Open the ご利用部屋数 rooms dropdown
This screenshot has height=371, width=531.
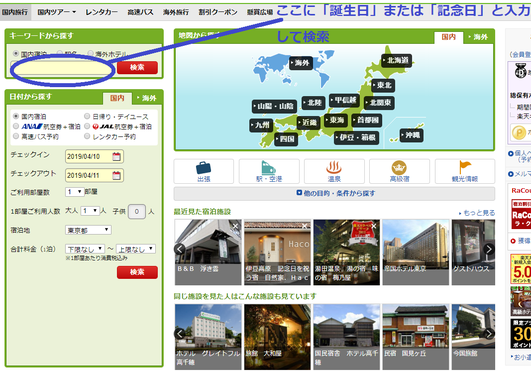[75, 192]
